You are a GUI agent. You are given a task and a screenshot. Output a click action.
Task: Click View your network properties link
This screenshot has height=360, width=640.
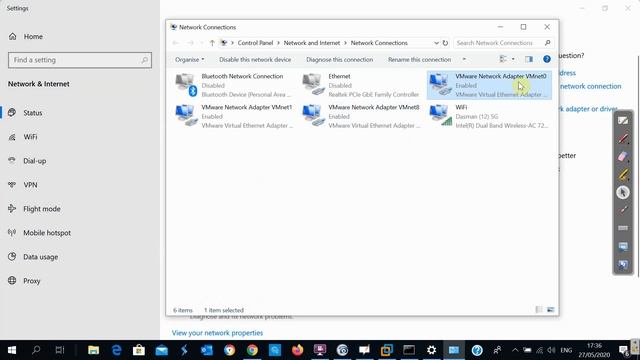217,333
